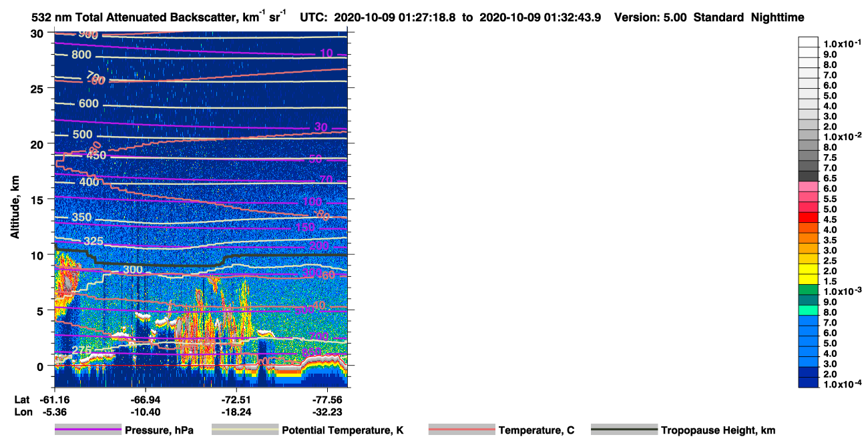Click the 2.5 color bar label
Viewport: 868px width, 445px height.
pos(829,260)
